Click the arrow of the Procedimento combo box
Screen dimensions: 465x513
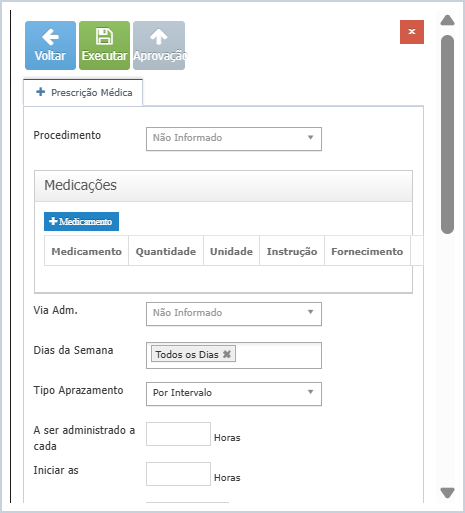click(x=310, y=137)
